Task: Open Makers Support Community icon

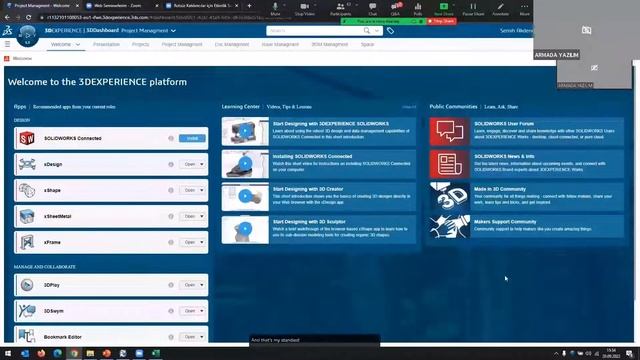Action: pos(449,227)
